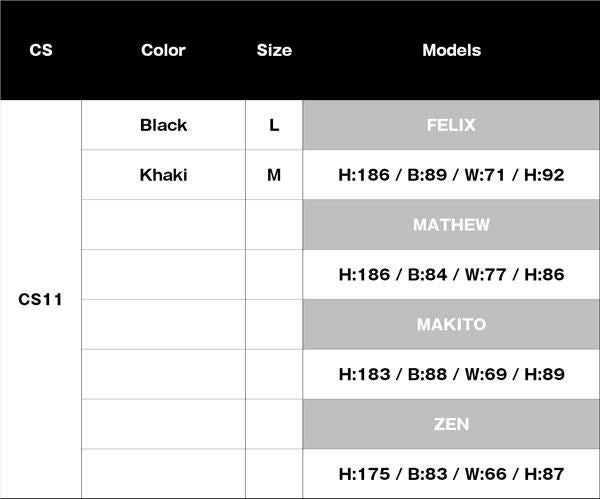
Task: Select the Khaki color cell
Action: [163, 175]
